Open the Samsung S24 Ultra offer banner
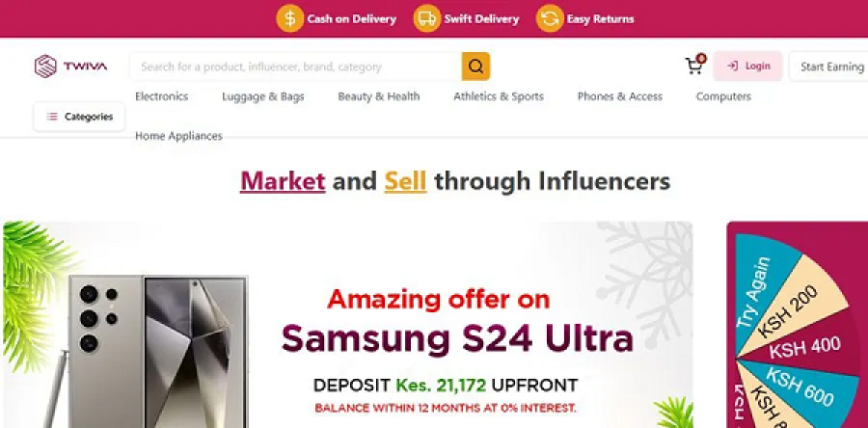 pos(347,325)
